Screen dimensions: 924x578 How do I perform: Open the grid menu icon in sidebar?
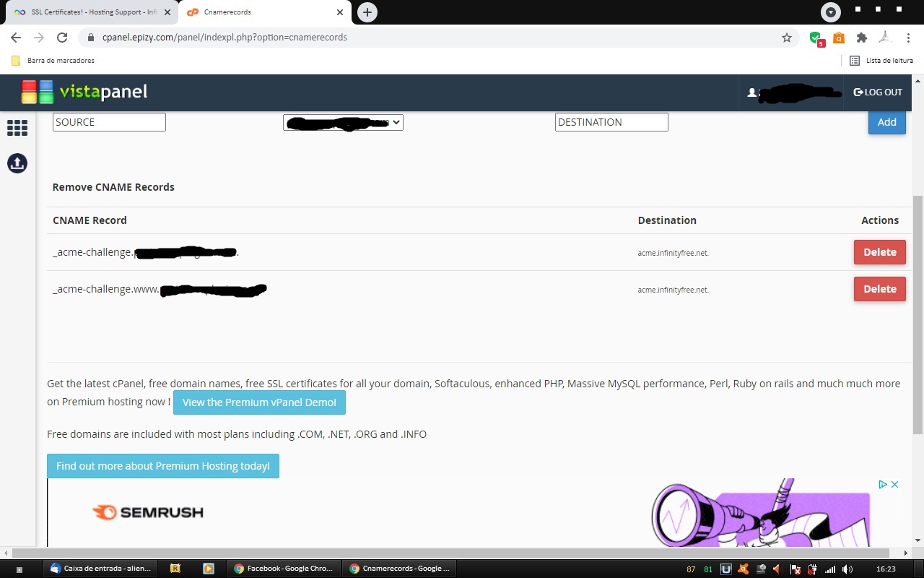pos(17,128)
